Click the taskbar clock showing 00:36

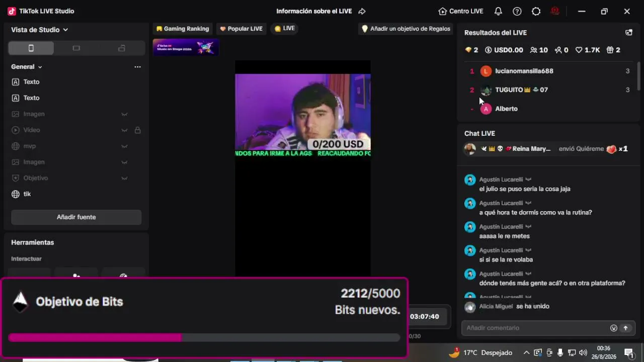click(604, 352)
